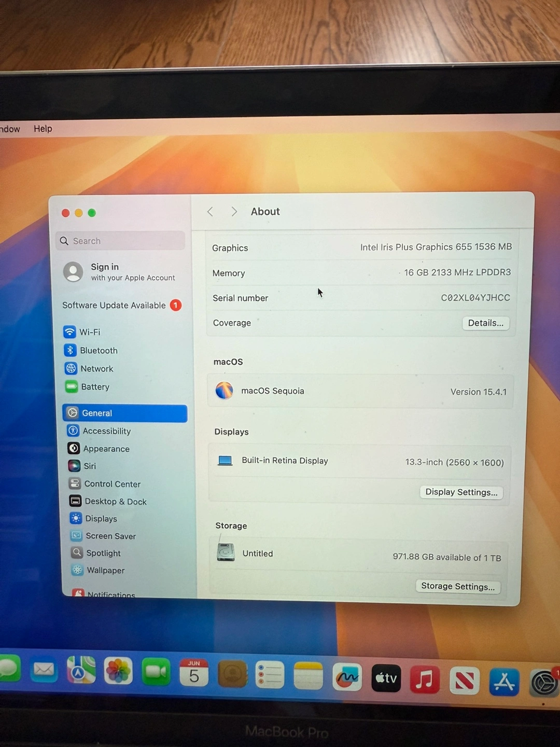Click the Search field in sidebar
This screenshot has height=747, width=560.
tap(120, 241)
